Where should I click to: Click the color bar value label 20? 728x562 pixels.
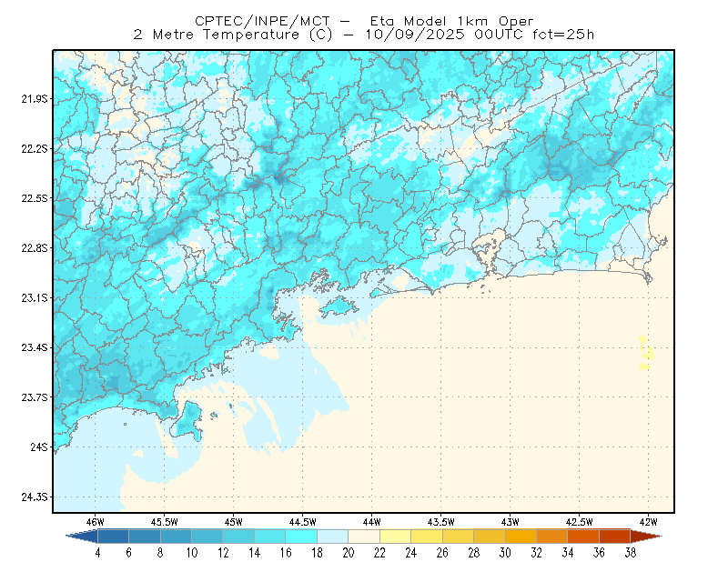pyautogui.click(x=349, y=553)
